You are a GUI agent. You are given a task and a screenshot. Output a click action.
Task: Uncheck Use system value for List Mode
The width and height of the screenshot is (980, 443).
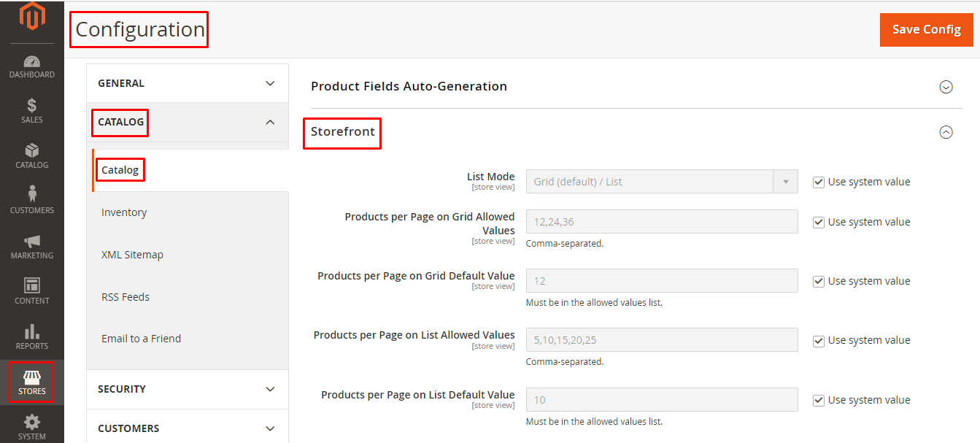click(x=819, y=182)
